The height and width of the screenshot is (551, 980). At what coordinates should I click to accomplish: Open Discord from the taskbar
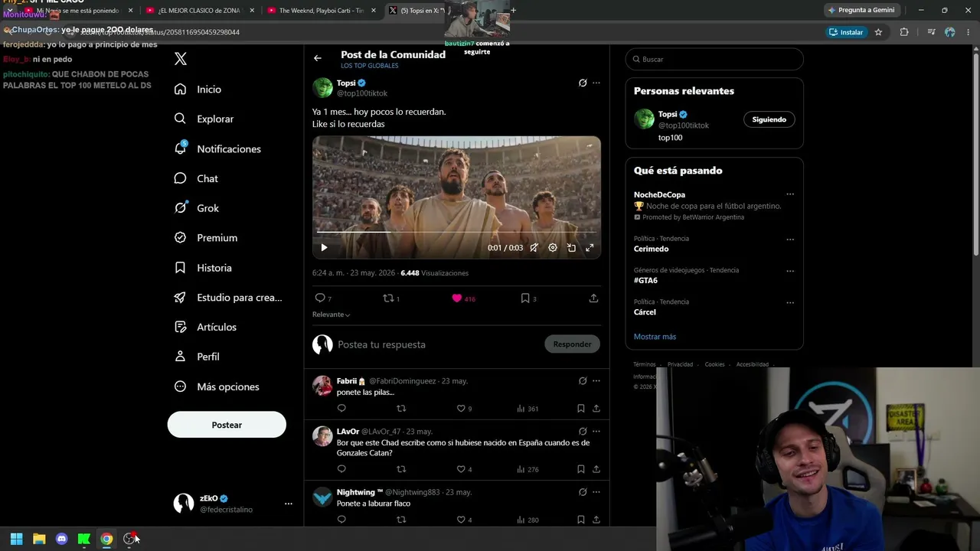tap(62, 539)
